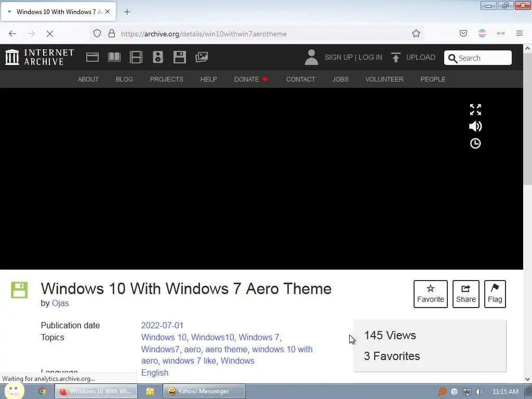Click the page vertical scrollbar thumb
Viewport: 532px width, 399px height.
tap(528, 120)
